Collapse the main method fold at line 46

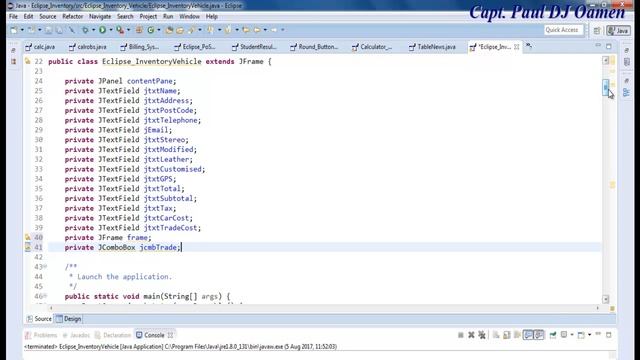(x=45, y=296)
